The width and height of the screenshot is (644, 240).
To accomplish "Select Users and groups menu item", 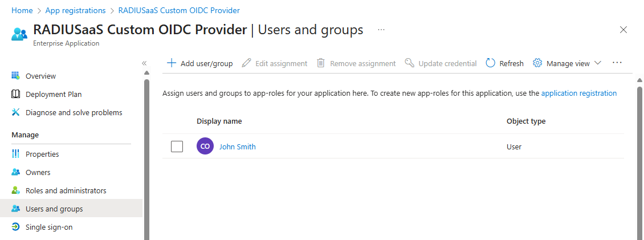I will tap(71, 209).
